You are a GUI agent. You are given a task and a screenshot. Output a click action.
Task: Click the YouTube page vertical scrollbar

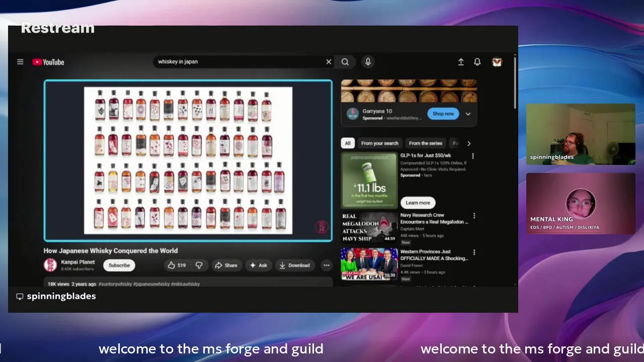point(515,83)
